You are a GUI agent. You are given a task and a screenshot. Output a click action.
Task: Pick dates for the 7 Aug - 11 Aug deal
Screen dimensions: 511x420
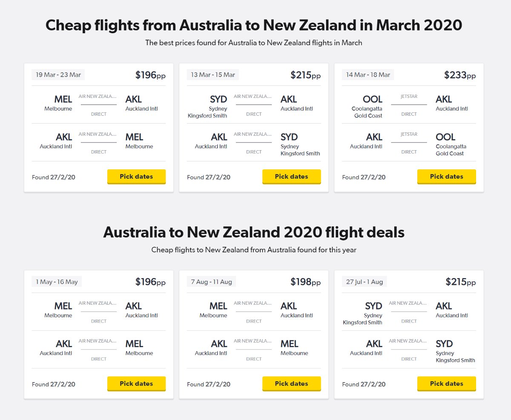click(291, 384)
